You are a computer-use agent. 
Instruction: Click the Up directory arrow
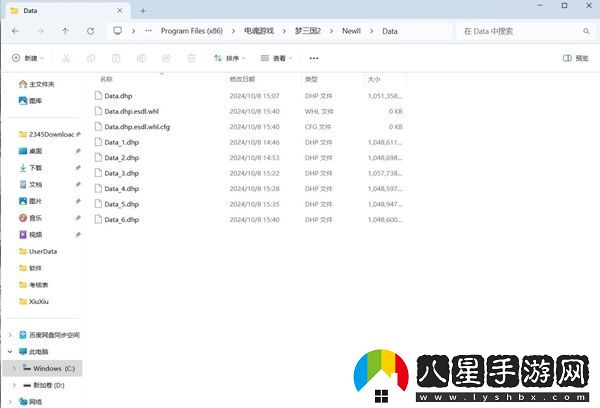click(x=65, y=31)
